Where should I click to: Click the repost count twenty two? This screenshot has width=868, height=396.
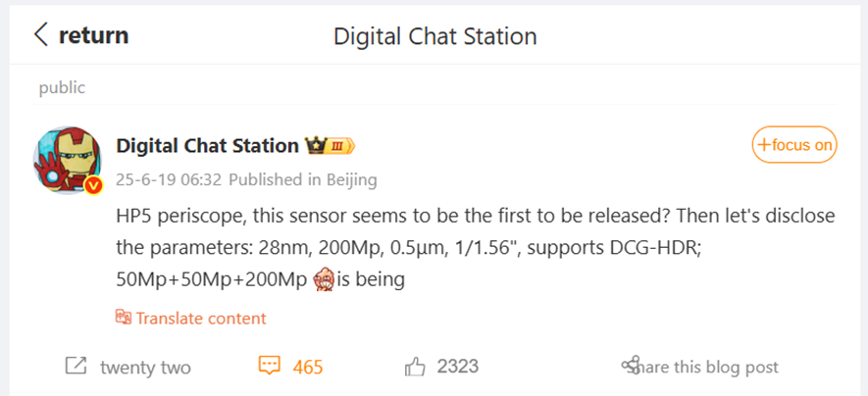pos(145,368)
